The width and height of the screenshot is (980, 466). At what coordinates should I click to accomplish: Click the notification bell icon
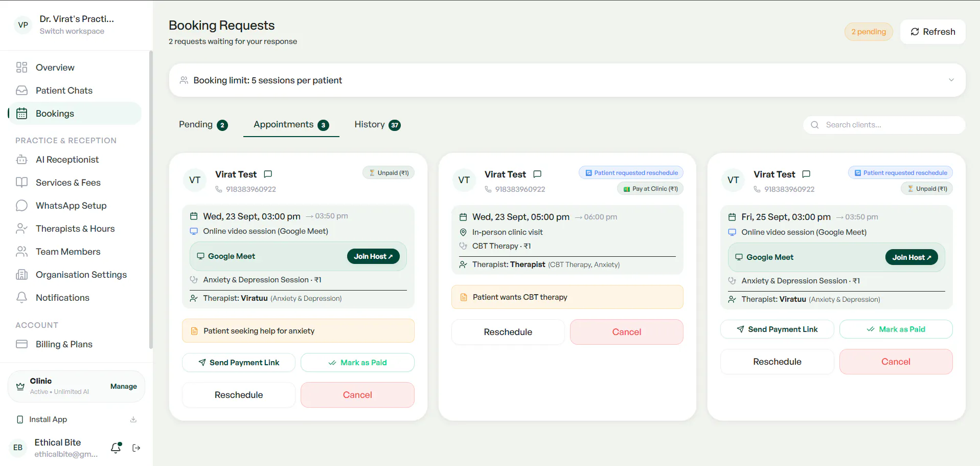(116, 448)
